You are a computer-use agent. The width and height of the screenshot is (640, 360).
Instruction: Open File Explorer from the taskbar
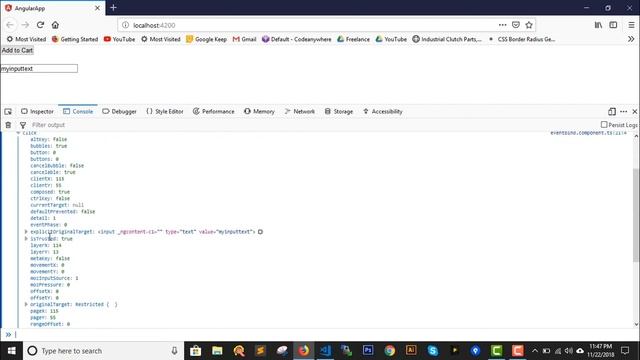tap(217, 351)
